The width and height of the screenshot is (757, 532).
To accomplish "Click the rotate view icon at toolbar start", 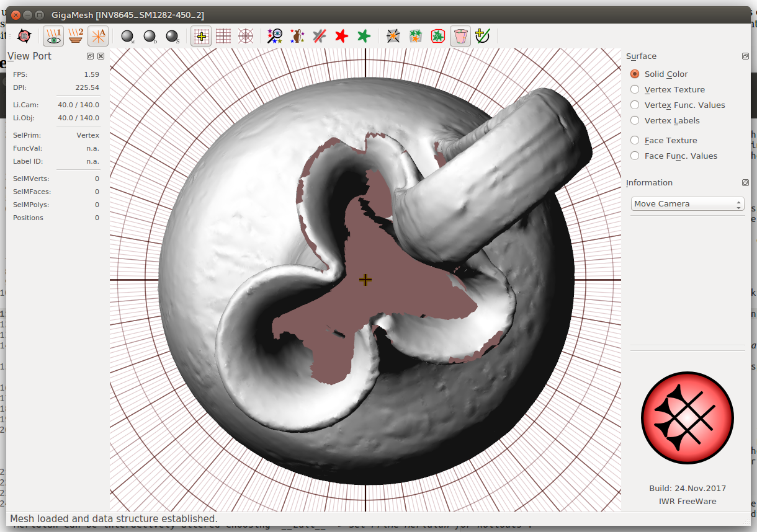I will pyautogui.click(x=24, y=36).
